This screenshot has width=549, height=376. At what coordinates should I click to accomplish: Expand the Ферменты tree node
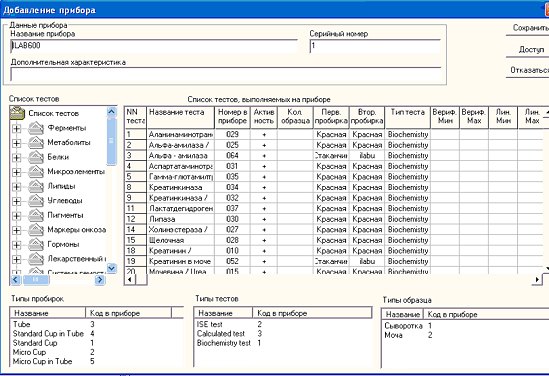(x=16, y=129)
